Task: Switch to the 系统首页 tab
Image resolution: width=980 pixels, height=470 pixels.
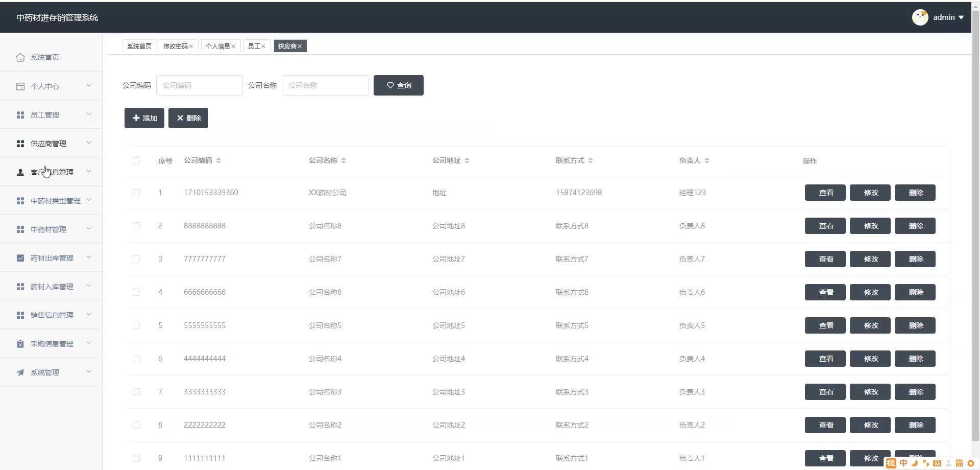Action: click(139, 46)
